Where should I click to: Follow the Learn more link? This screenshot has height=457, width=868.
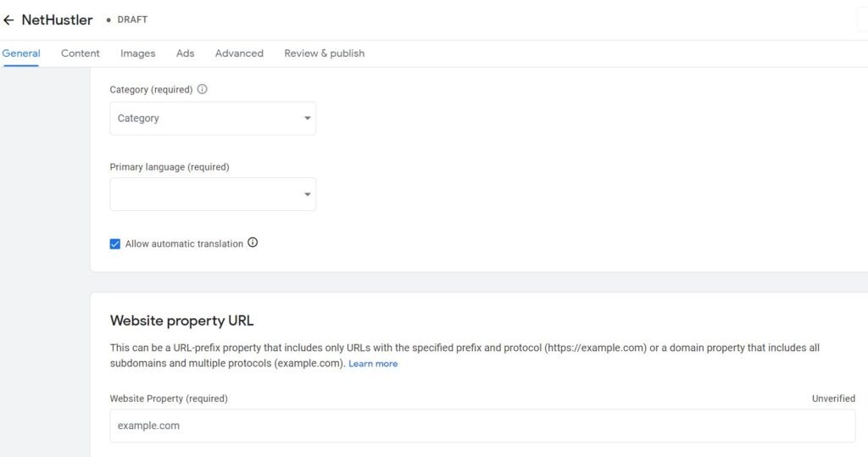[373, 364]
